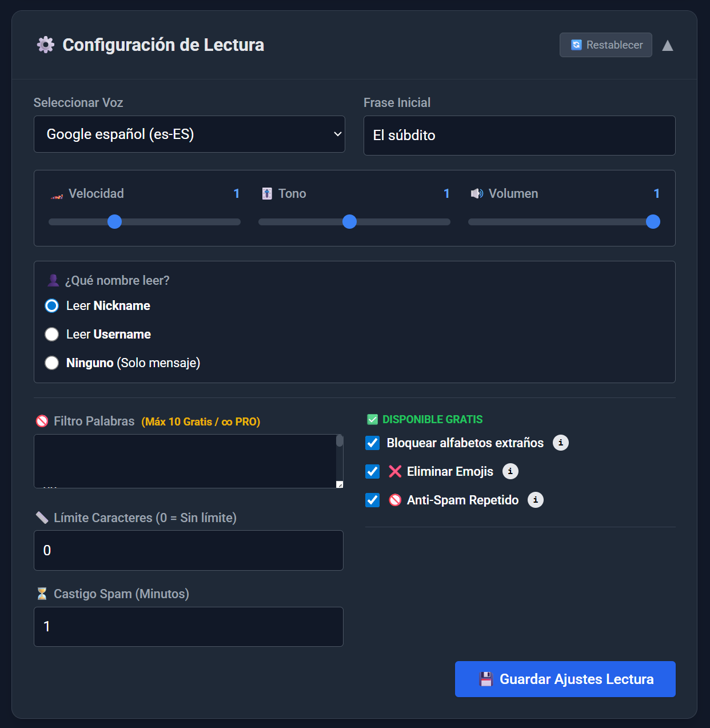710x728 pixels.
Task: Uncheck Bloquear alfabetos extraños checkbox
Action: (x=373, y=443)
